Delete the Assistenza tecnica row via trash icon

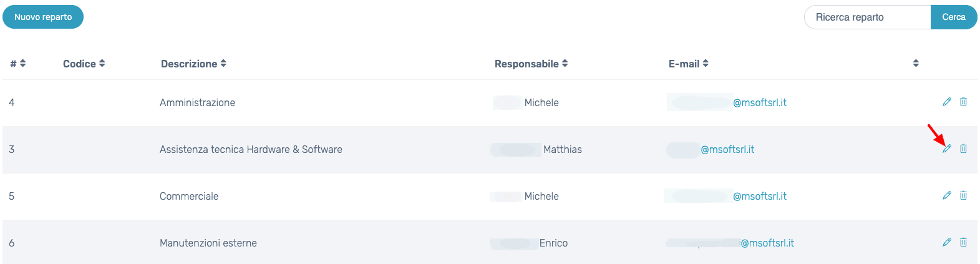[x=963, y=149]
